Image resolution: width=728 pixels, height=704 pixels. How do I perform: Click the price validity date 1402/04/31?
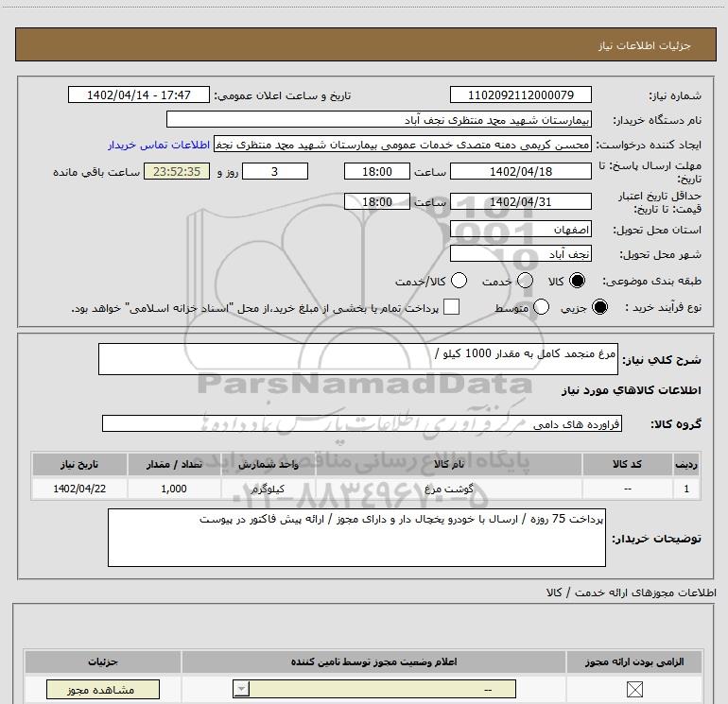click(520, 201)
